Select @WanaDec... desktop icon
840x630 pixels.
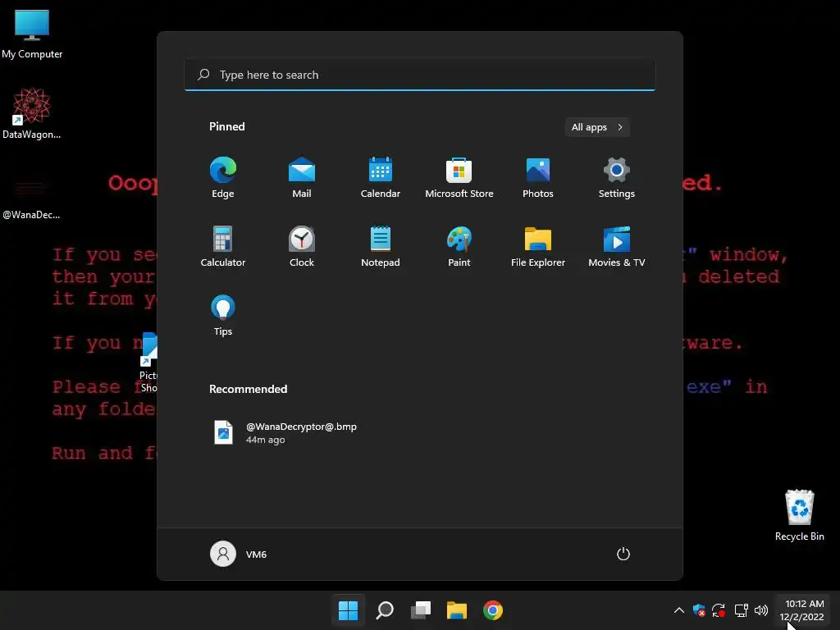coord(32,199)
